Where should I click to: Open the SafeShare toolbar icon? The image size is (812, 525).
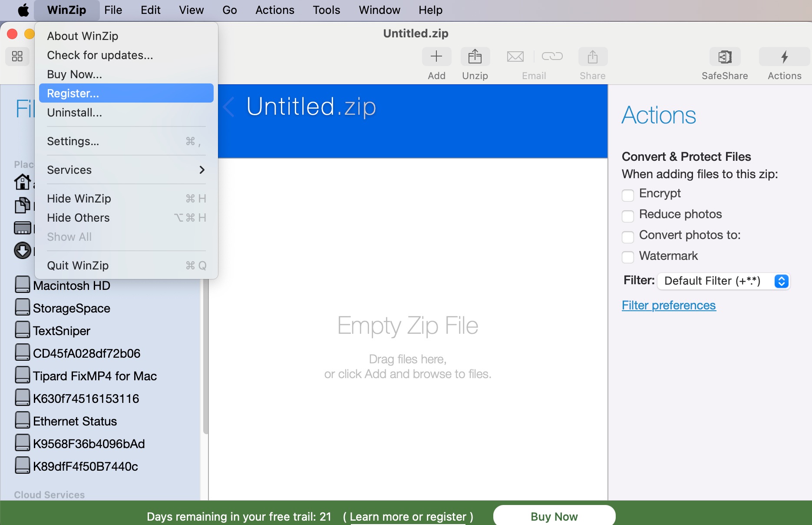click(725, 57)
